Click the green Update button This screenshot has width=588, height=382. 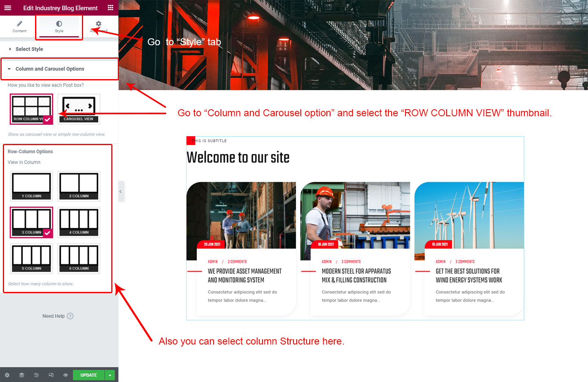coord(88,375)
